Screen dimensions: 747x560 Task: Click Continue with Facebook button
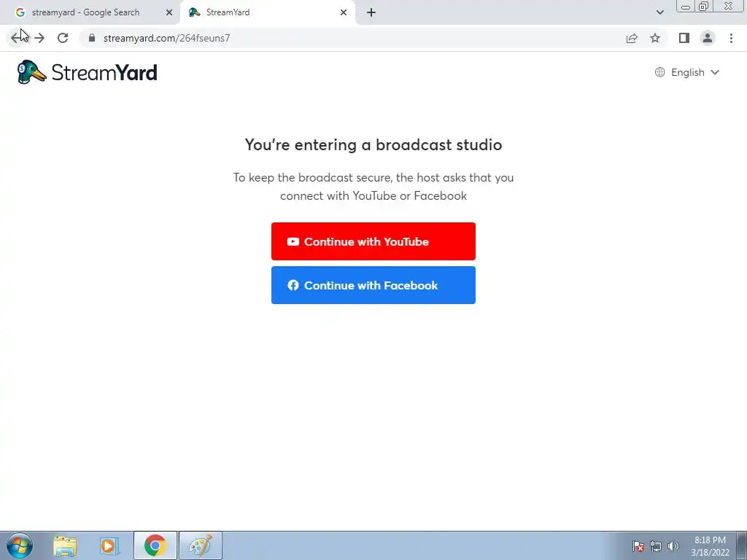point(373,285)
